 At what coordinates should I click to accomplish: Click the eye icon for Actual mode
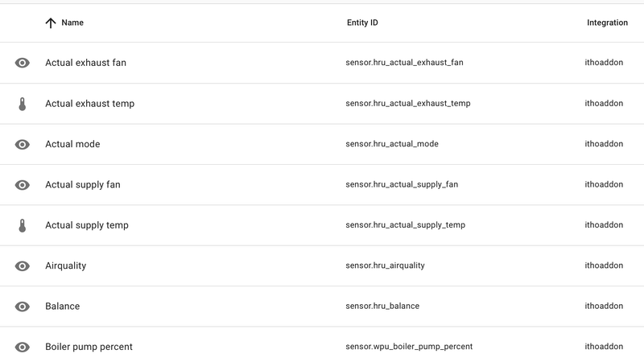click(23, 145)
